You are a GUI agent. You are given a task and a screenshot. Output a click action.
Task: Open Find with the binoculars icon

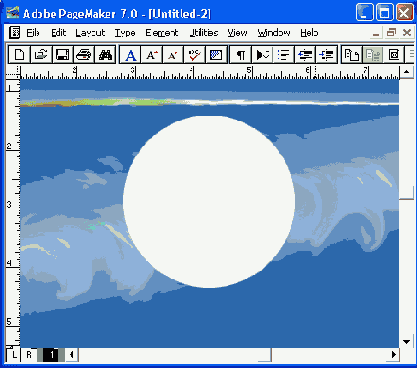105,55
